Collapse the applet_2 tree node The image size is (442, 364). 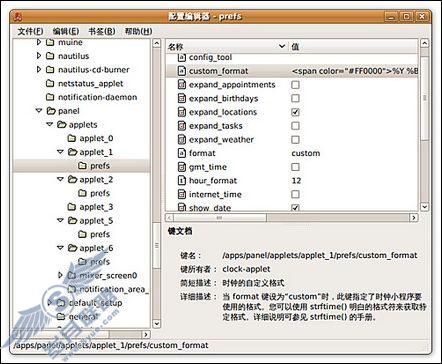(60, 179)
